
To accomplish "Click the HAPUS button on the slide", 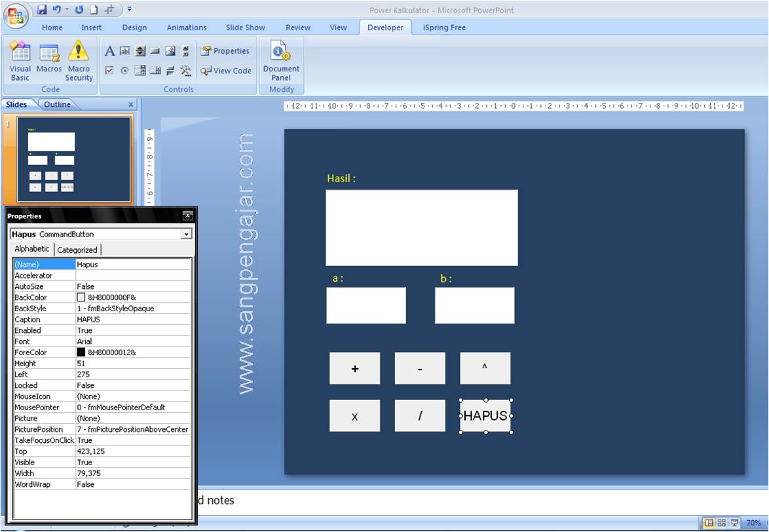I will [485, 415].
